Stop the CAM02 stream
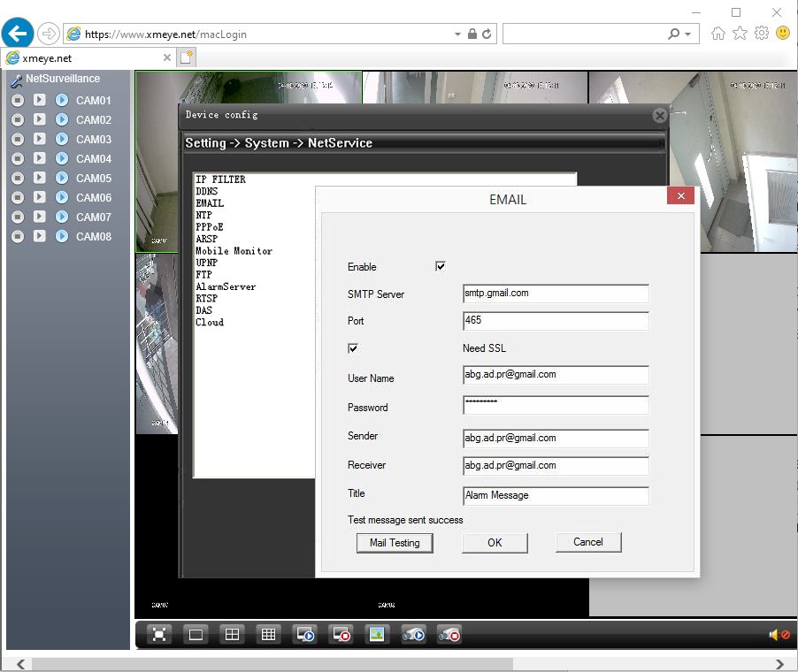This screenshot has width=798, height=672. point(18,119)
